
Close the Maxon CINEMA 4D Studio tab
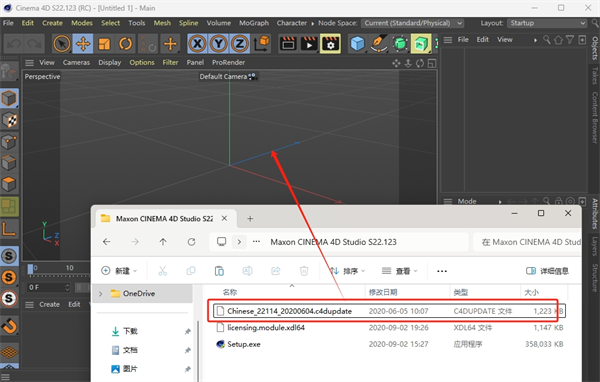tap(225, 218)
